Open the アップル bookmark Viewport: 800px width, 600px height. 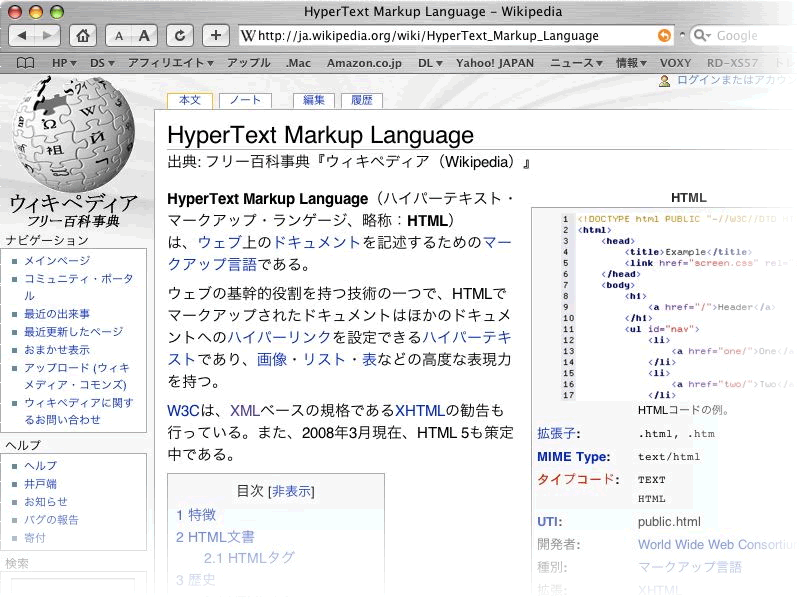248,63
